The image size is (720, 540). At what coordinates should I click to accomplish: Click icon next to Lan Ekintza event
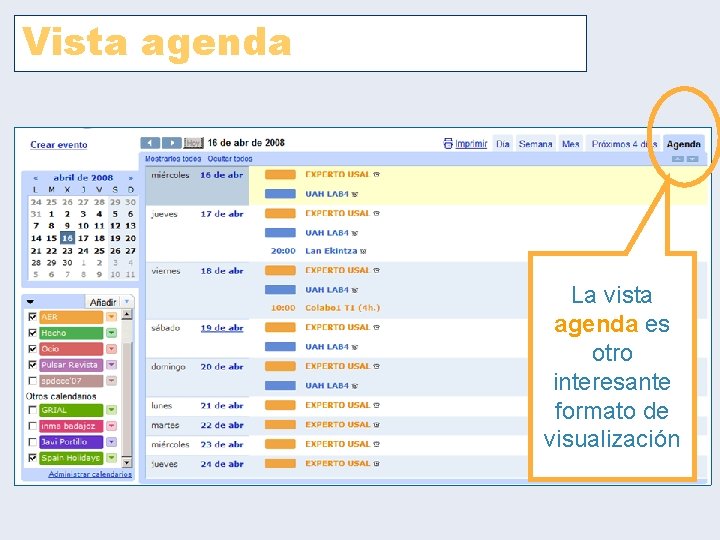[363, 251]
